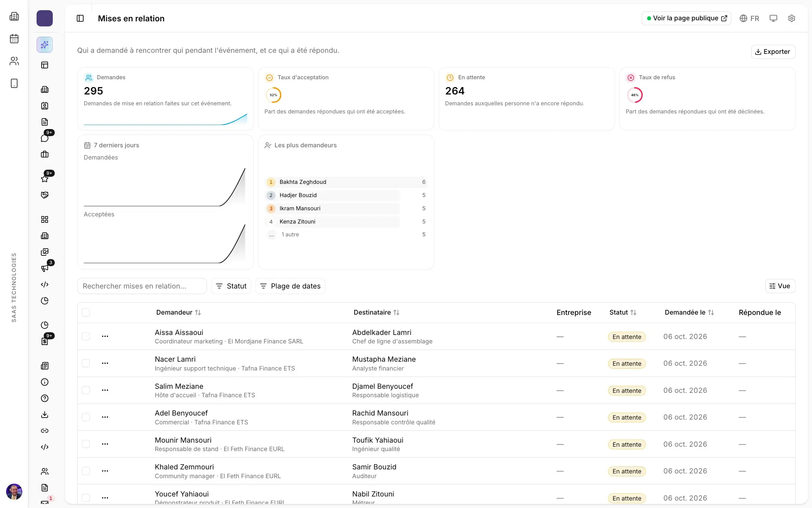Open the briefcase icon in sidebar
The height and width of the screenshot is (508, 812).
[x=45, y=154]
